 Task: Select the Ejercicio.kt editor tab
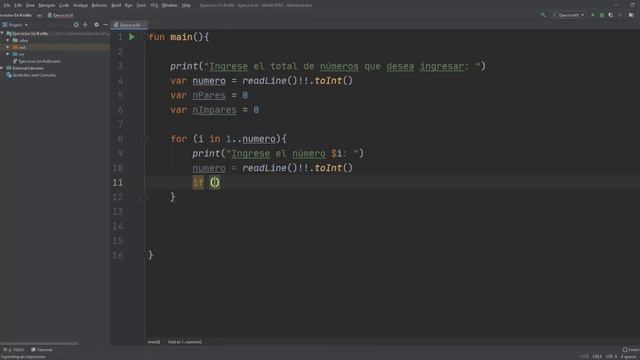(129, 25)
